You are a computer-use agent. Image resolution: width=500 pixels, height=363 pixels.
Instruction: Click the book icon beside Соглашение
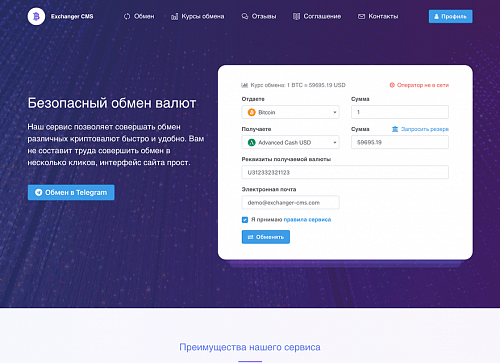(296, 16)
